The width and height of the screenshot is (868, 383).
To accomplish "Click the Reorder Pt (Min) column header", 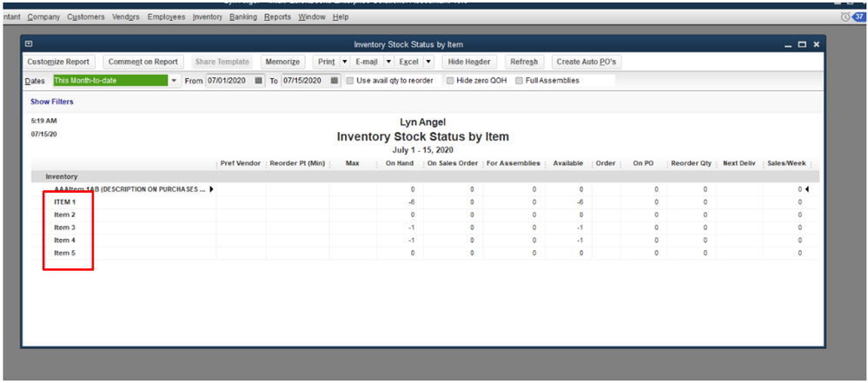I will (x=297, y=164).
